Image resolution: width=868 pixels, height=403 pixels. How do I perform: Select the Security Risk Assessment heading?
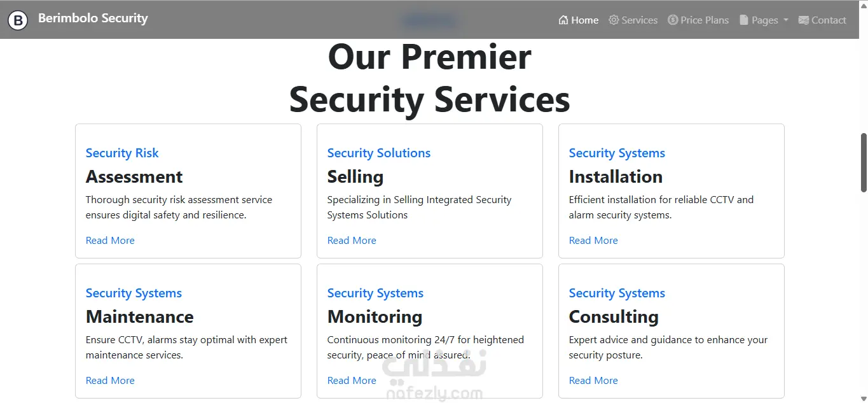(134, 176)
